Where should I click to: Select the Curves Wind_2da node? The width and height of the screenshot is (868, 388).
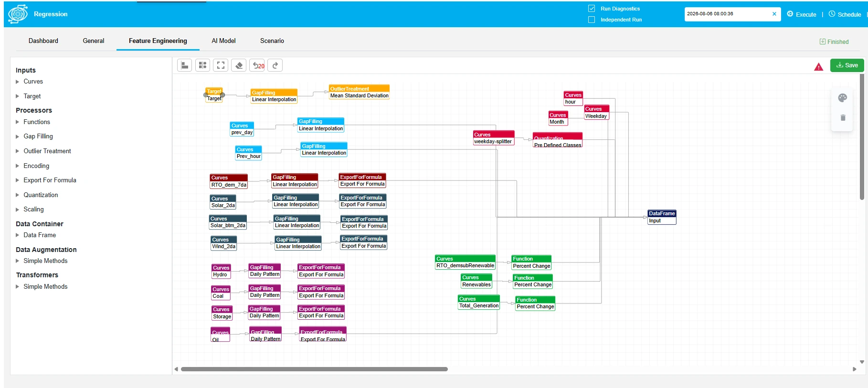coord(224,243)
